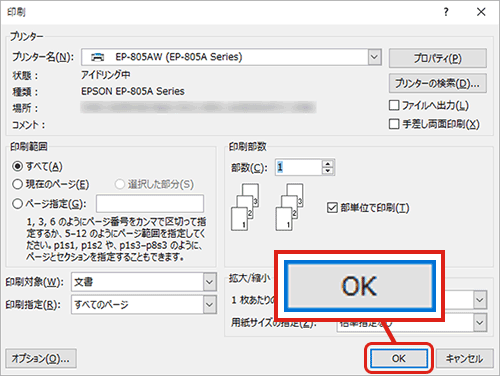
Task: Increase the copies count with up arrow
Action: (328, 163)
